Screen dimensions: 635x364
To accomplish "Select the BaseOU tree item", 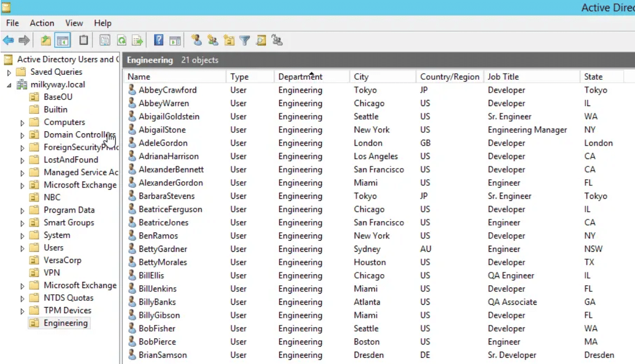I will (x=58, y=97).
